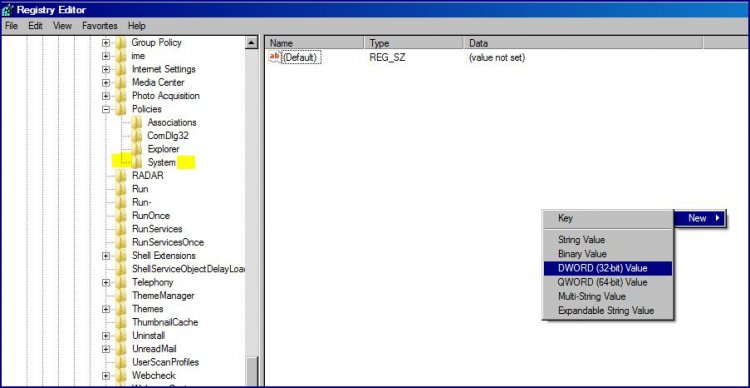Expand the Uninstall key
Viewport: 750px width, 388px height.
[106, 336]
